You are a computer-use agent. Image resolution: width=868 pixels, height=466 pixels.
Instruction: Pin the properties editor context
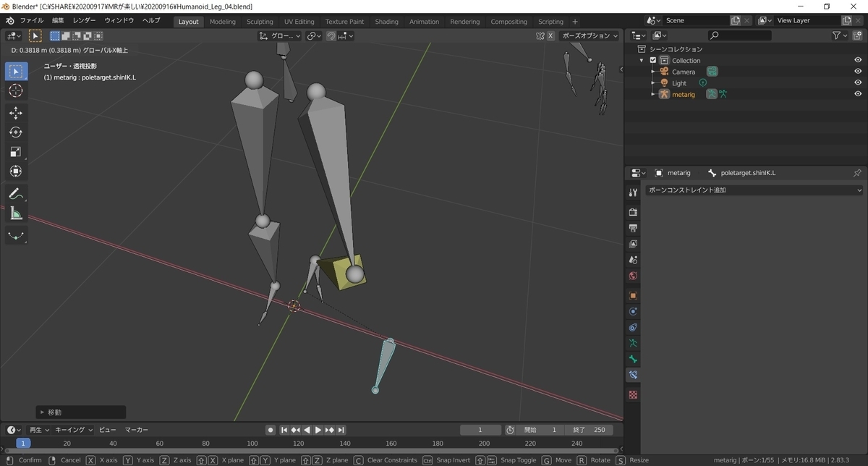pos(857,173)
